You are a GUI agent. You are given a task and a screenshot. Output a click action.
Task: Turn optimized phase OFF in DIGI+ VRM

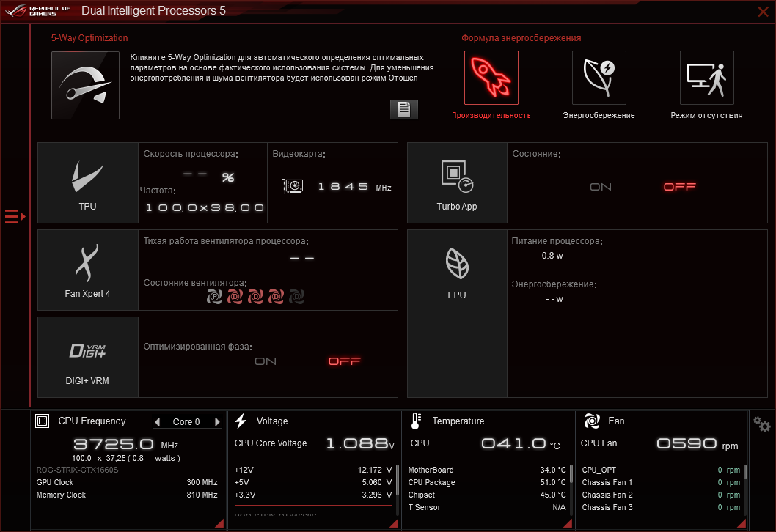click(x=345, y=361)
